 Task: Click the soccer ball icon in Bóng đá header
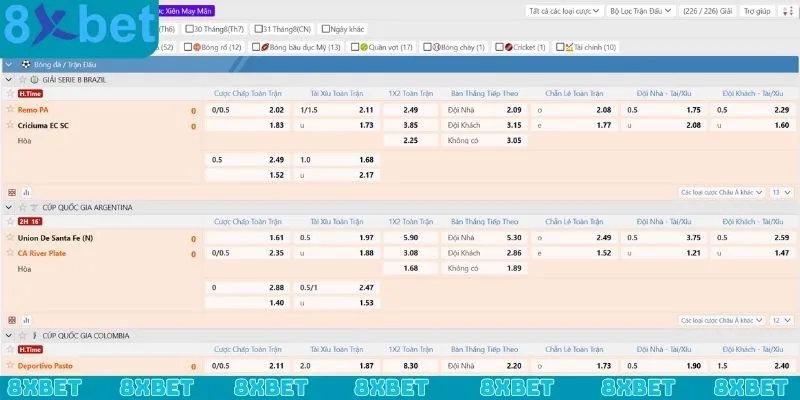pos(25,63)
